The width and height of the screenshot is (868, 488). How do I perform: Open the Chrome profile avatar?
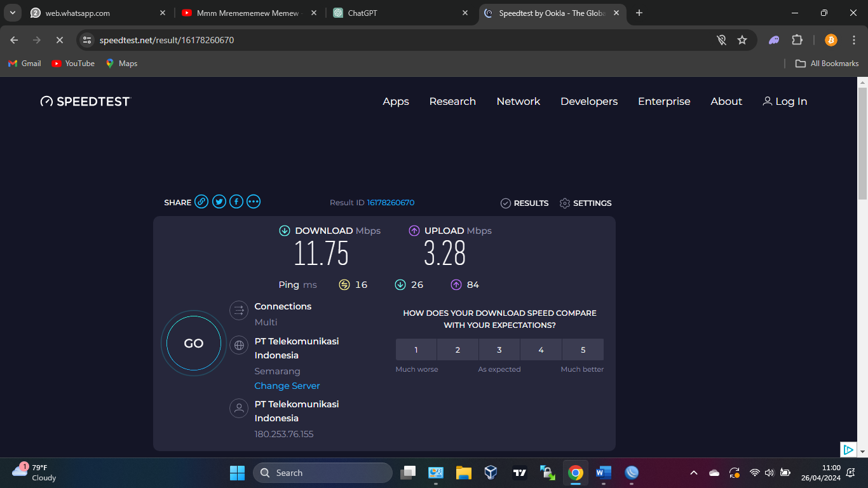[x=831, y=40]
